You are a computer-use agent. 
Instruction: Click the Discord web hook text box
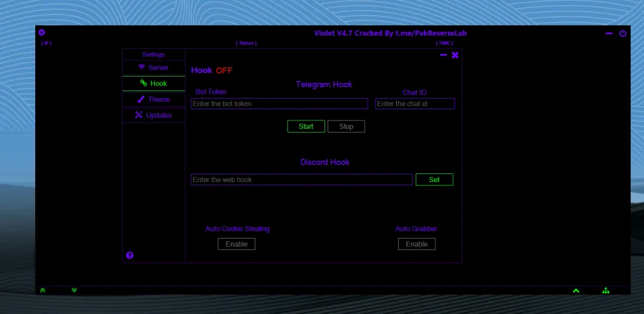[x=301, y=180]
